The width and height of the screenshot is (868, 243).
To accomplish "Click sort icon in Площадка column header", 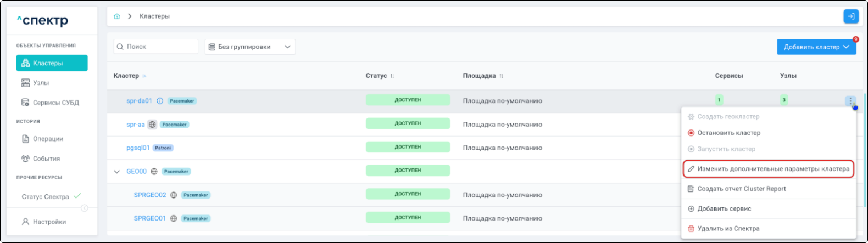I will coord(501,76).
